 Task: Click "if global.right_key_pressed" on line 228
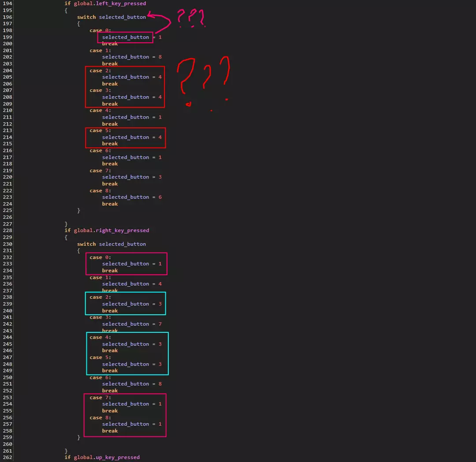pyautogui.click(x=107, y=231)
